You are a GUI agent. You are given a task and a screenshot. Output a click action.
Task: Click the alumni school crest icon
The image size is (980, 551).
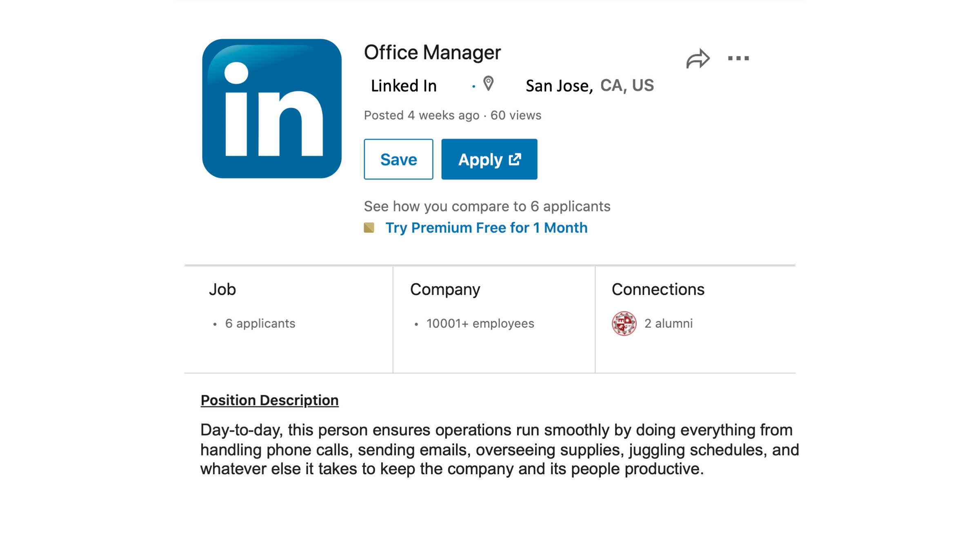pyautogui.click(x=624, y=323)
